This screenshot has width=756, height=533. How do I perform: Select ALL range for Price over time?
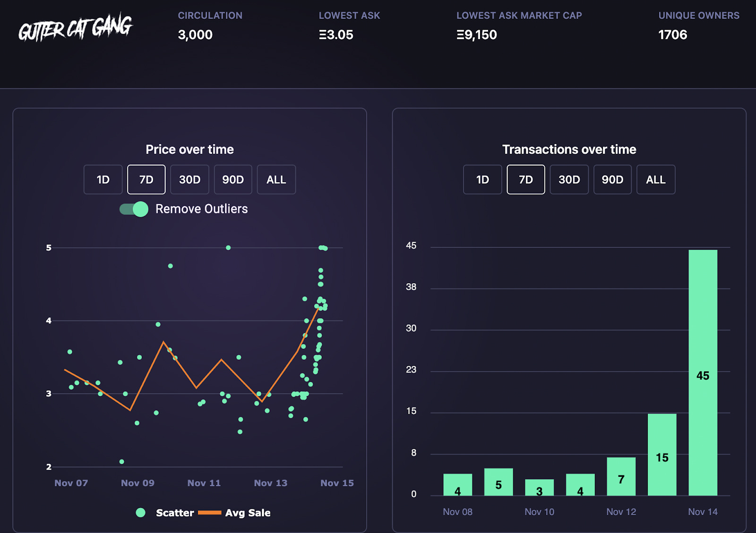tap(276, 179)
